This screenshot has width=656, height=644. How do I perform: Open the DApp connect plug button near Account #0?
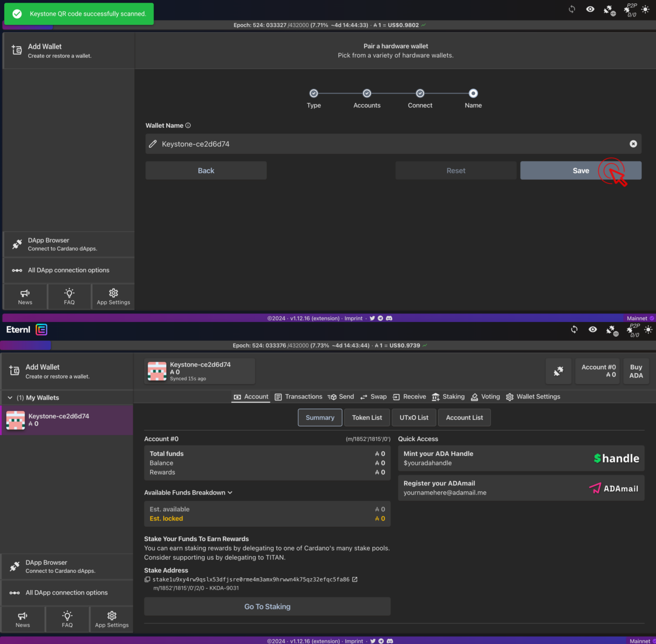558,371
